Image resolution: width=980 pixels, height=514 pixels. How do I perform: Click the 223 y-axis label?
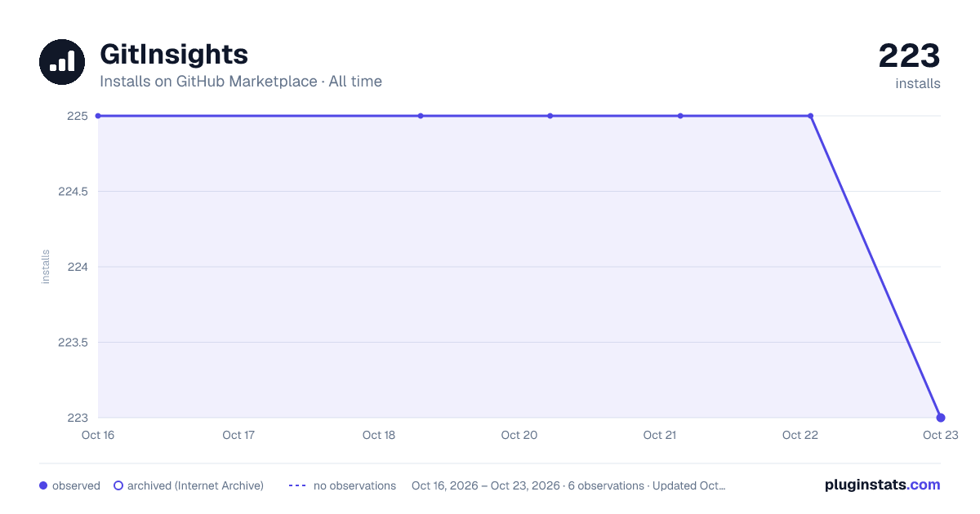point(78,418)
